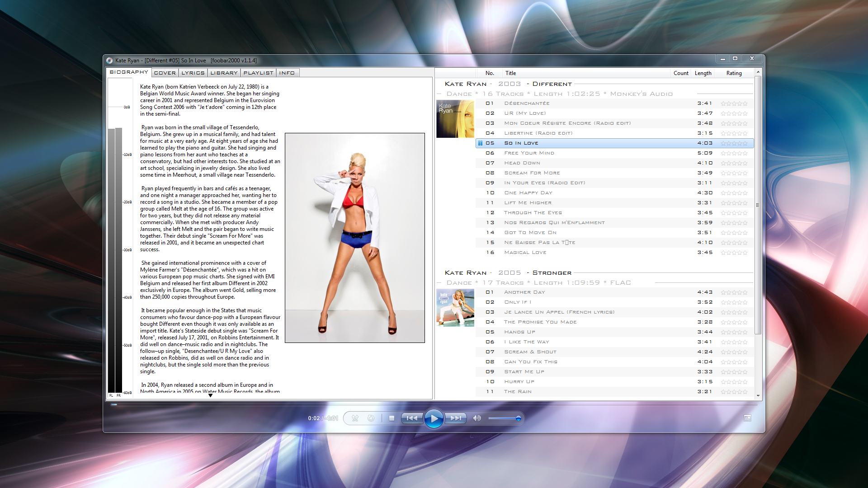Set star rating for UR (My Love)
868x488 pixels.
[x=734, y=113]
